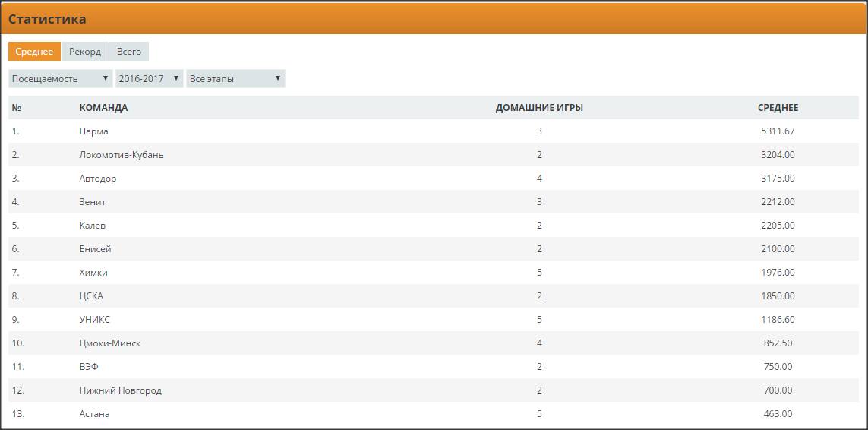Select the Астана team entry
Screen dimensions: 868x430
pos(94,414)
